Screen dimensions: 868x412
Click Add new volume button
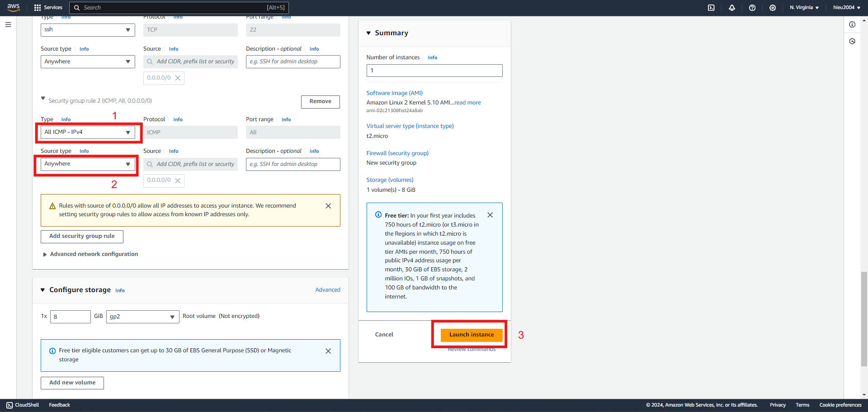point(72,383)
